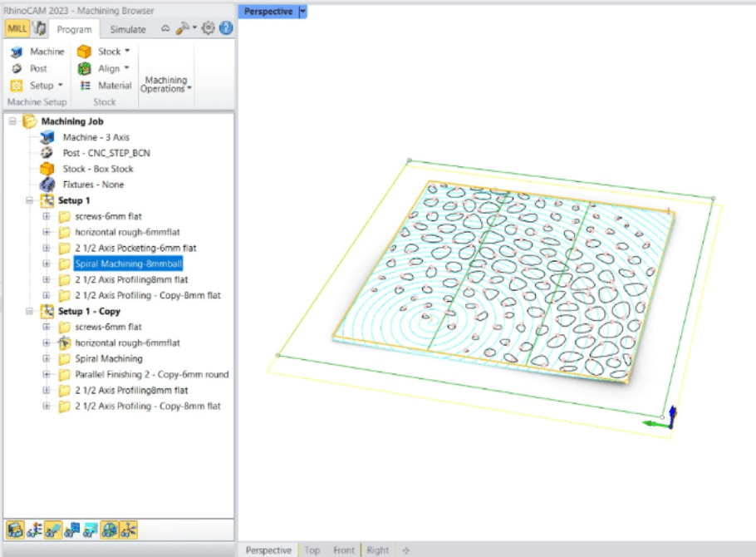Select Parallel Finishing 2 - Copy-6mm round
Screen dimensions: 756x557
(x=151, y=375)
